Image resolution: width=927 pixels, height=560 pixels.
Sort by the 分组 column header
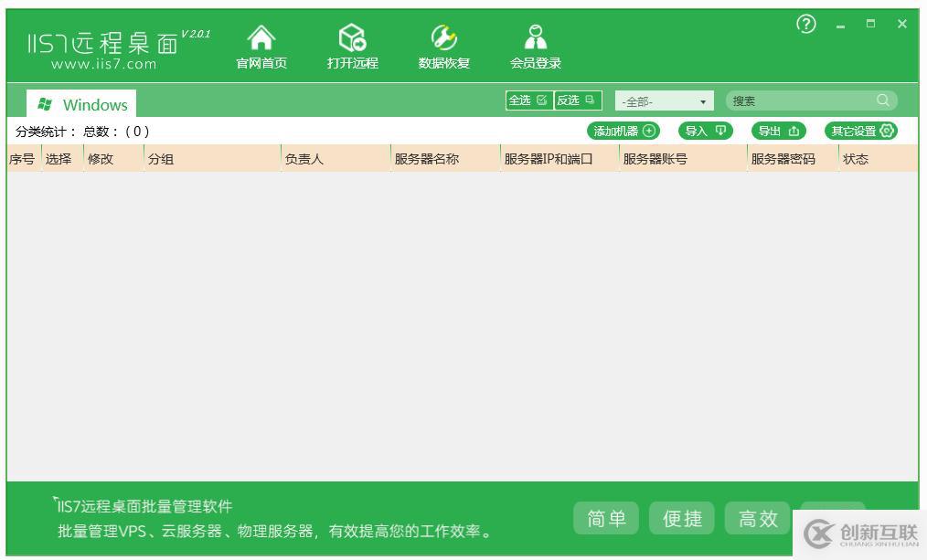213,159
